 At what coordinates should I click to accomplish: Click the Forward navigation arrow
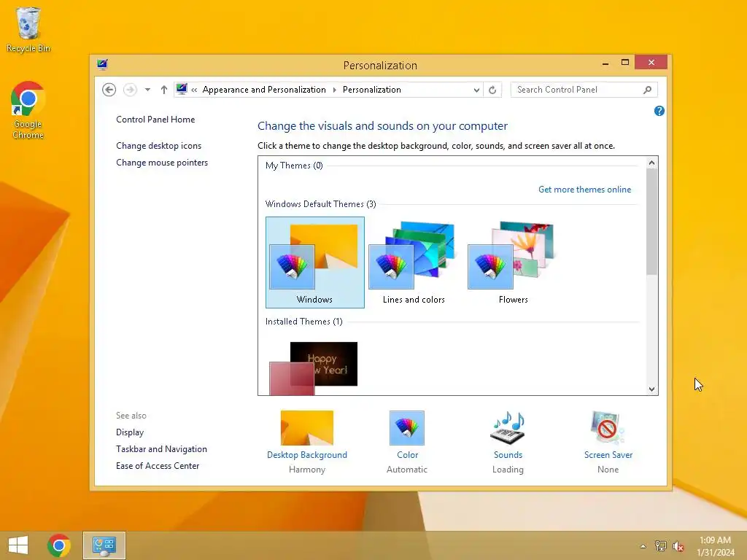pyautogui.click(x=130, y=90)
